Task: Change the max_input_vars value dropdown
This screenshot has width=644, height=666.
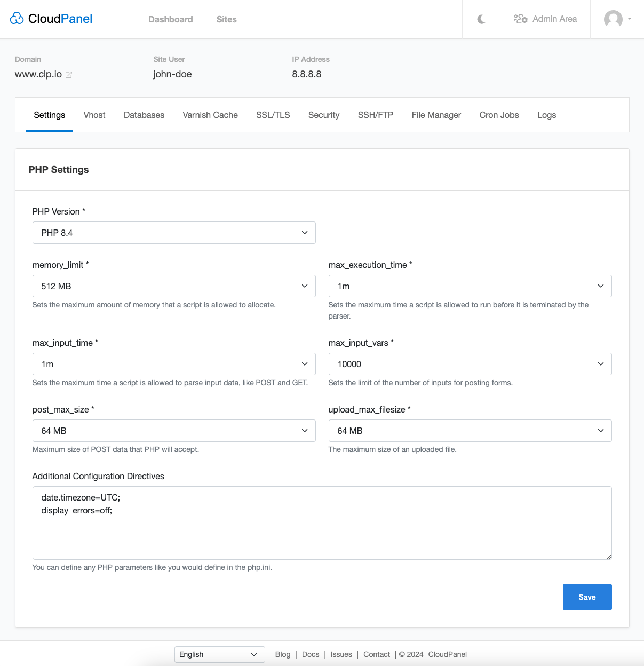Action: tap(470, 364)
